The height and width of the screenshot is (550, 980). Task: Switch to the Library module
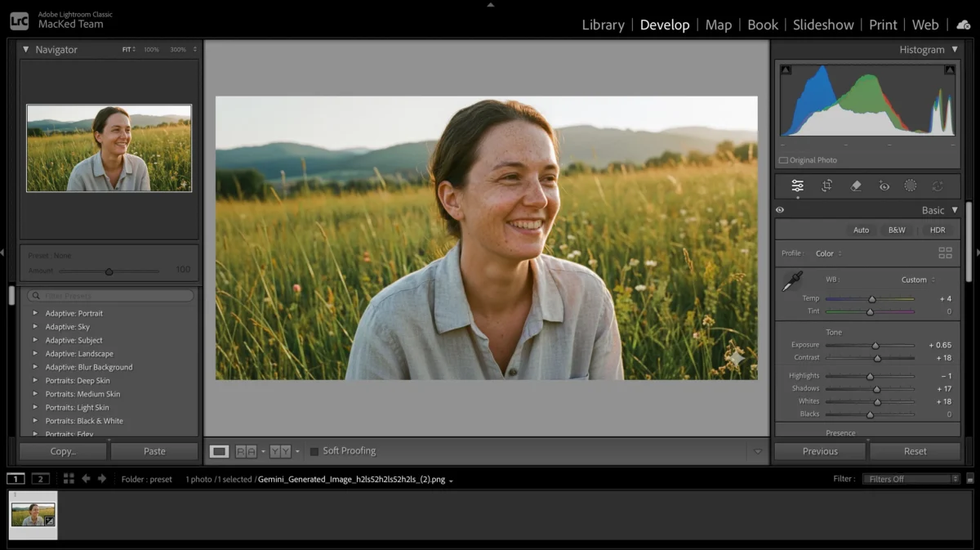[x=603, y=25]
